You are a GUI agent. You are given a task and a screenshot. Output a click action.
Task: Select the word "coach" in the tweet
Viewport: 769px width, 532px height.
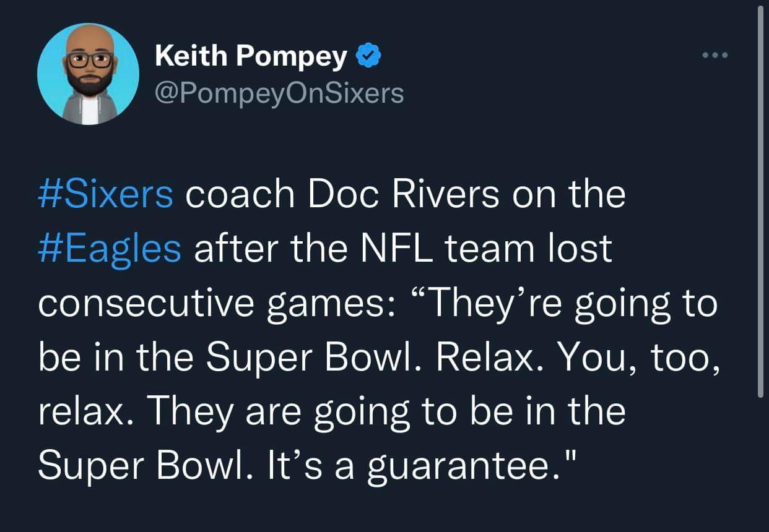(239, 194)
